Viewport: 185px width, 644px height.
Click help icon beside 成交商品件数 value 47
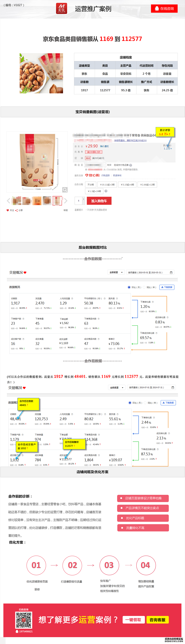[x=98, y=339]
